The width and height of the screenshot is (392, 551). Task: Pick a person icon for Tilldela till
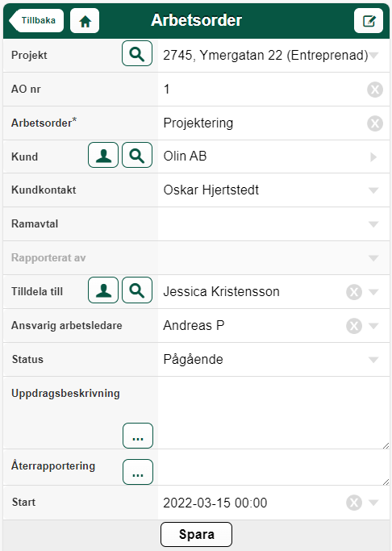coord(103,290)
